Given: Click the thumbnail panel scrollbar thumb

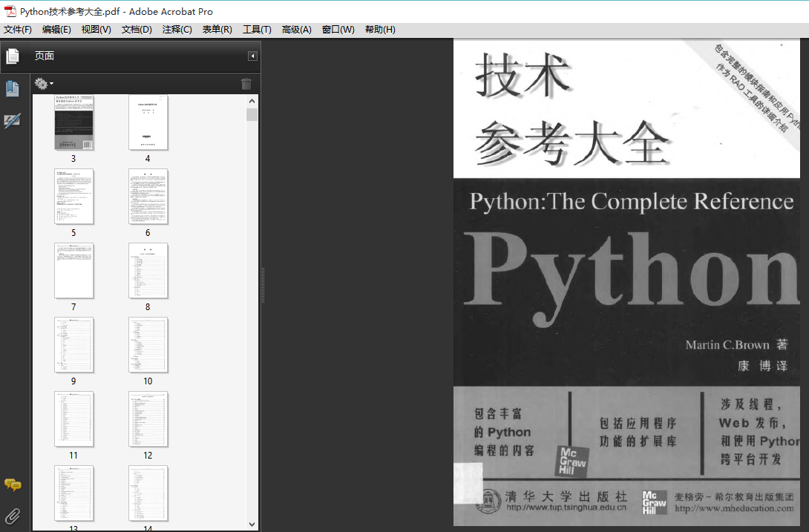Looking at the screenshot, I should click(252, 114).
